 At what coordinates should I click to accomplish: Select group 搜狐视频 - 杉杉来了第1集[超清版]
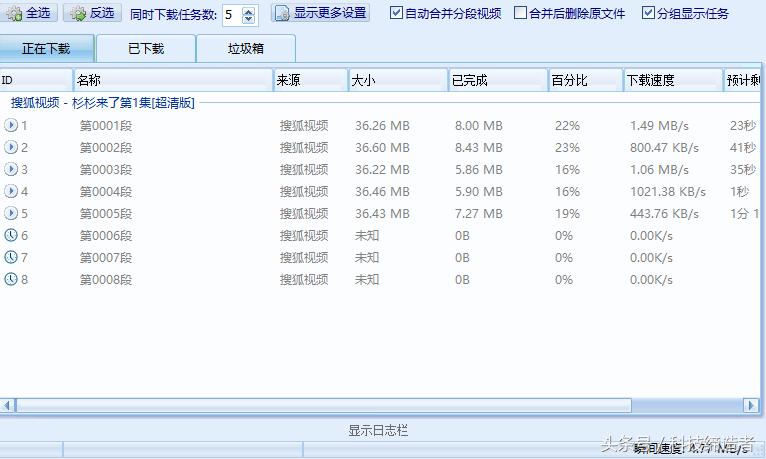[x=103, y=103]
